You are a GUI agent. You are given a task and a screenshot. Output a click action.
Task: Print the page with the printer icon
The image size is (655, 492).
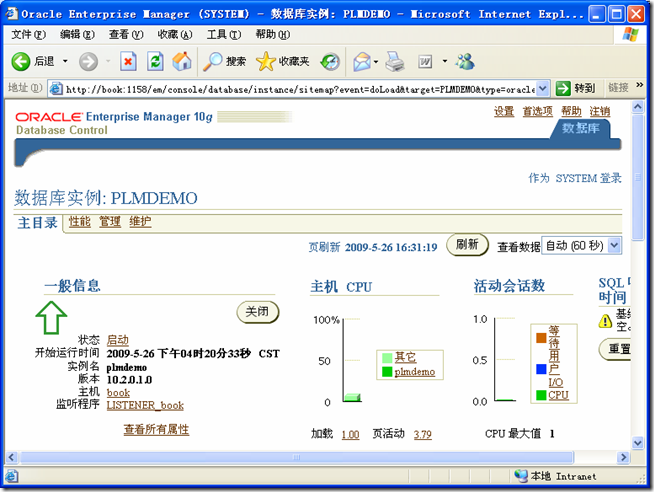[395, 61]
